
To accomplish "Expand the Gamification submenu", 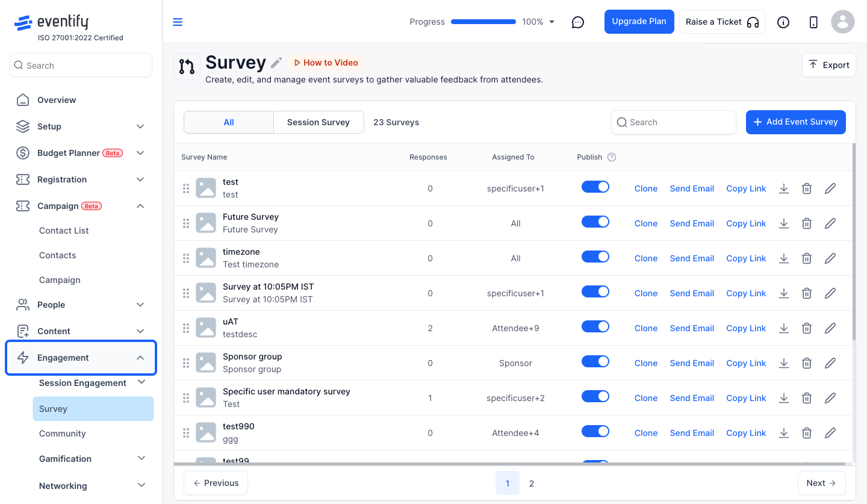I will pyautogui.click(x=141, y=458).
